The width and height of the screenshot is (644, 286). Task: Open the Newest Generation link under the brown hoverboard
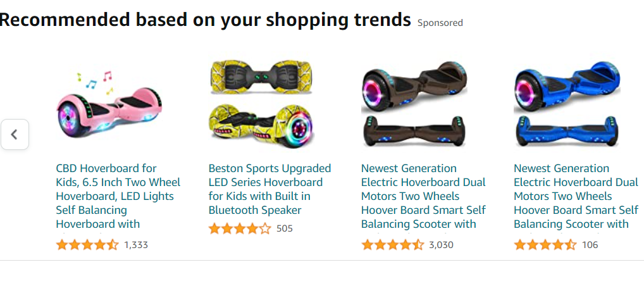point(423,196)
